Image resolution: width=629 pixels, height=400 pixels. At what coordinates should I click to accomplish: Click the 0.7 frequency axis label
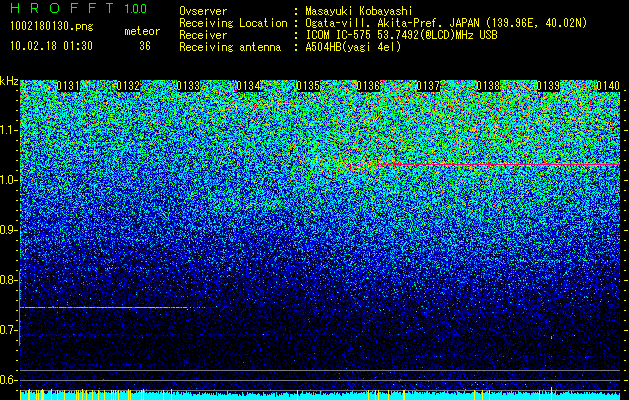pyautogui.click(x=8, y=330)
